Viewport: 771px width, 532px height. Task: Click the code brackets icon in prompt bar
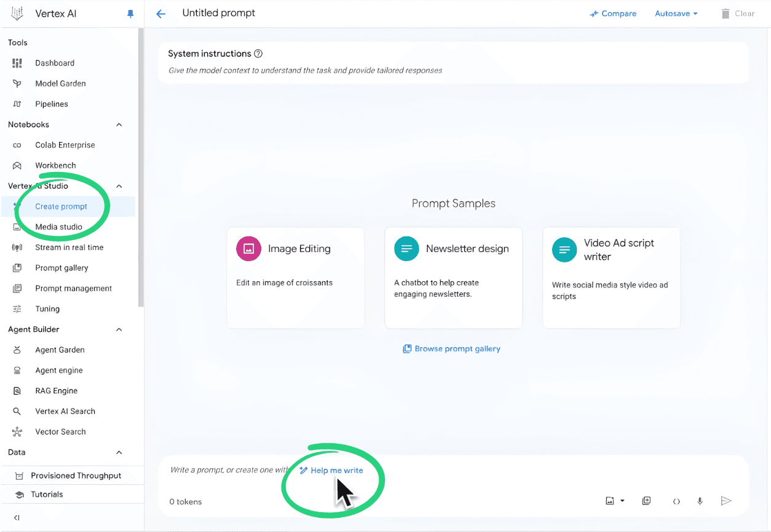tap(676, 501)
